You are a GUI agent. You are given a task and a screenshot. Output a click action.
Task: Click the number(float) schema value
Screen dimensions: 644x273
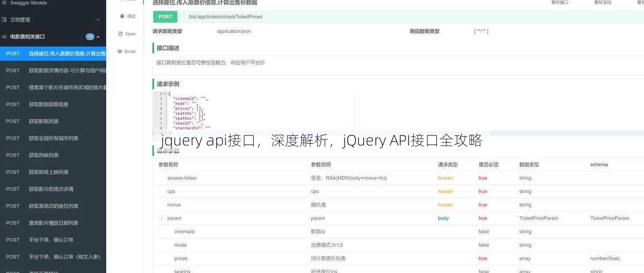(x=605, y=259)
